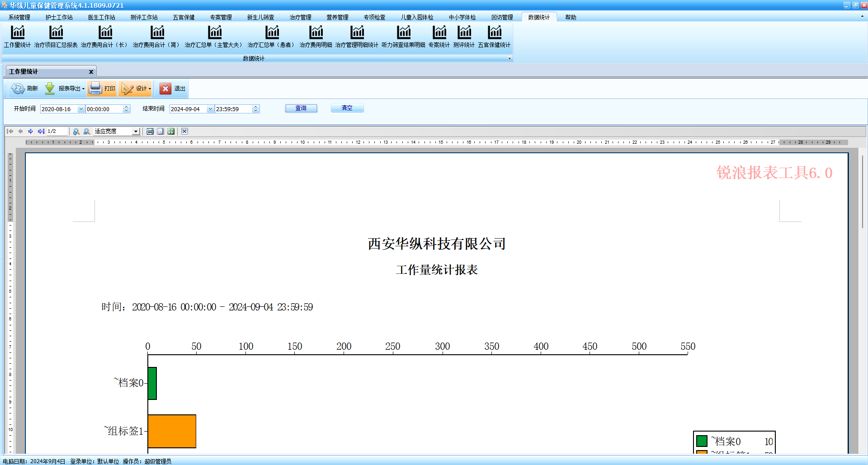Open the 测评统计 report
Image resolution: width=868 pixels, height=465 pixels.
tap(464, 36)
